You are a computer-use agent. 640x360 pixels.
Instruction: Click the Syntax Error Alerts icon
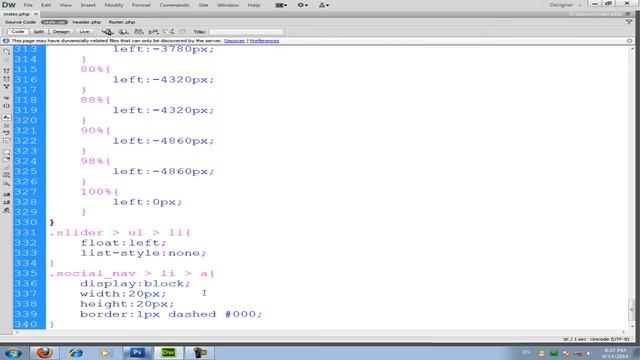[x=6, y=140]
